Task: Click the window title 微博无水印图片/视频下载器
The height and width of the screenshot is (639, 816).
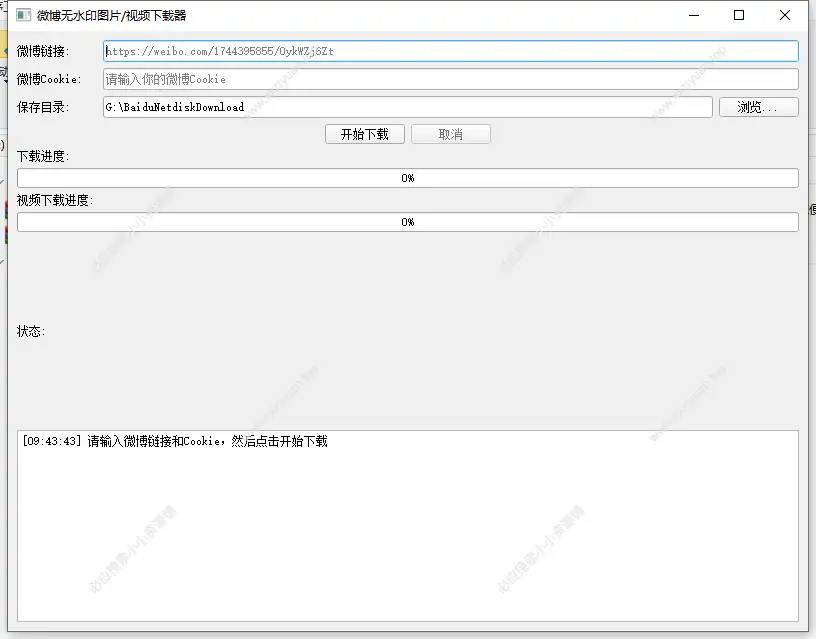Action: [x=110, y=15]
